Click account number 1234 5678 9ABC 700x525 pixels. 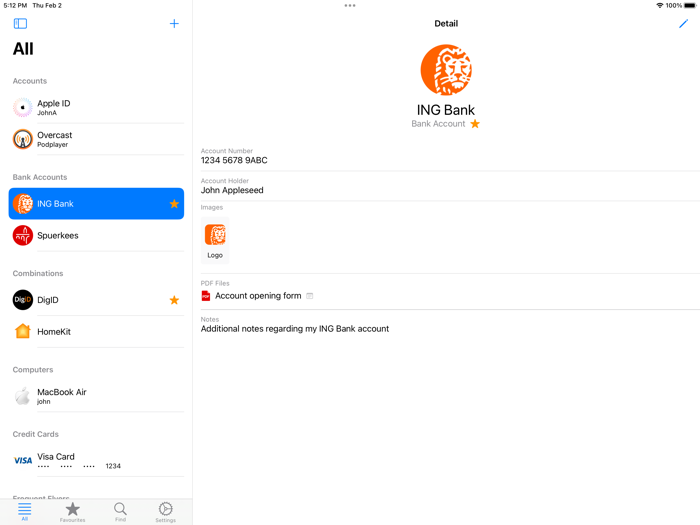pos(234,160)
